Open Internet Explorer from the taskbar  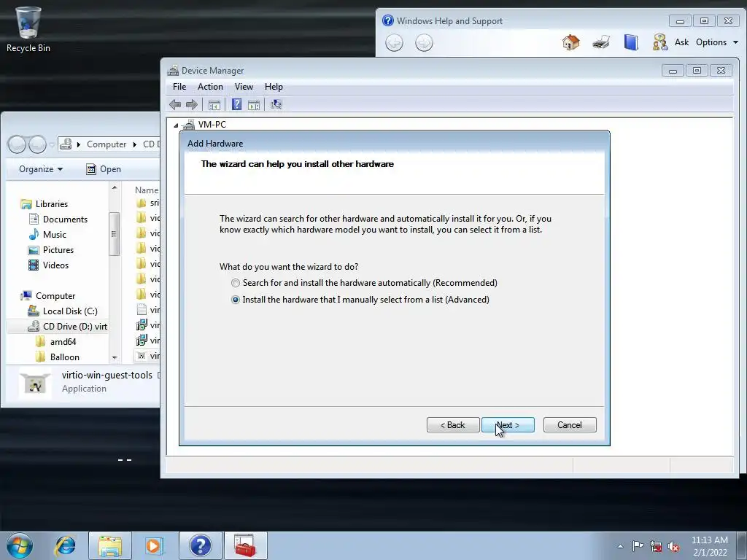[x=65, y=545]
